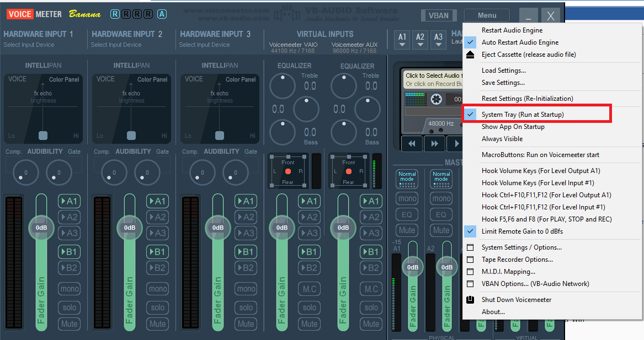Click Hardware Input 2 Intellipan pad
Viewport: 644px width, 340px height.
tap(131, 109)
